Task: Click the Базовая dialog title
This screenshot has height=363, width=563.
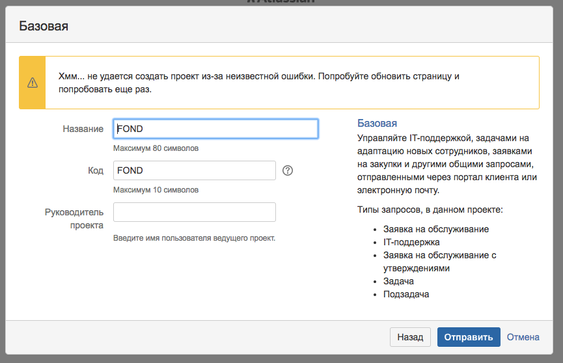Action: pos(43,26)
